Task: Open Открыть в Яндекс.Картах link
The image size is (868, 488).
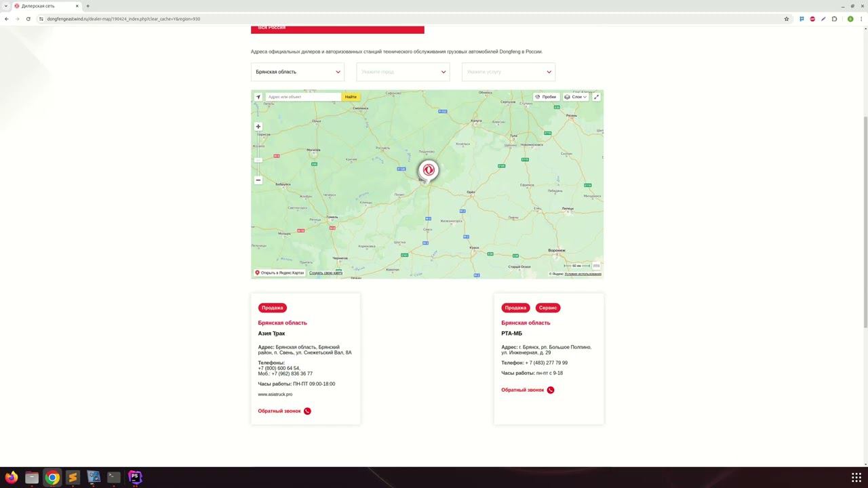Action: coord(279,273)
